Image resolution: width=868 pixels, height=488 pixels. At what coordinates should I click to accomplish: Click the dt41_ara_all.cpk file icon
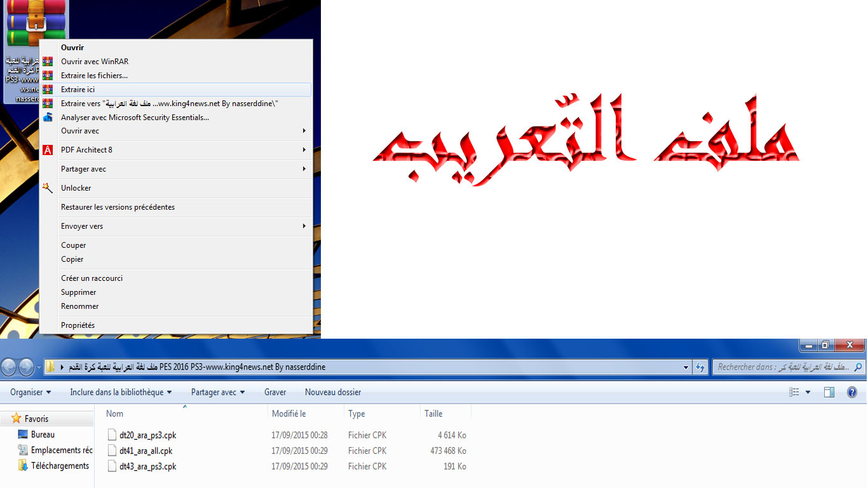112,451
